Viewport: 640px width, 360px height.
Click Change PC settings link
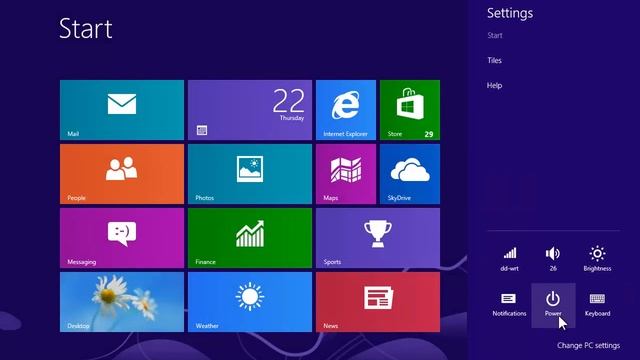(588, 345)
